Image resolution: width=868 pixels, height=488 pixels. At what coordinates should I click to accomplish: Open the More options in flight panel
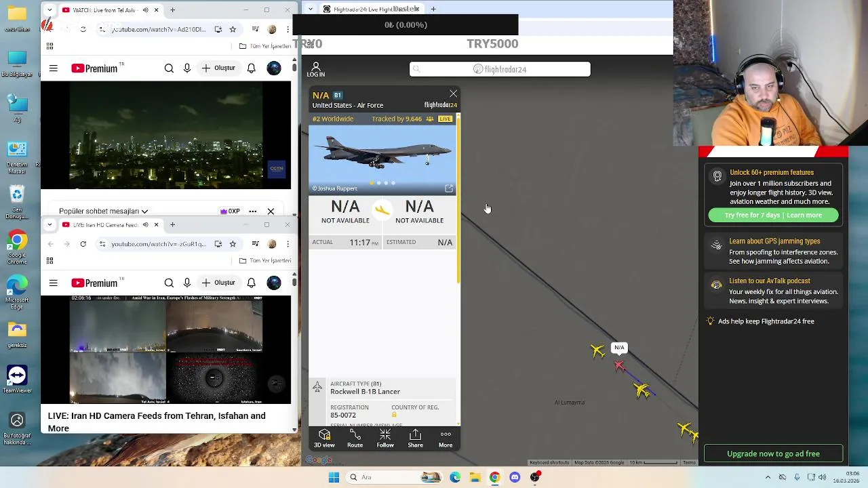coord(446,438)
